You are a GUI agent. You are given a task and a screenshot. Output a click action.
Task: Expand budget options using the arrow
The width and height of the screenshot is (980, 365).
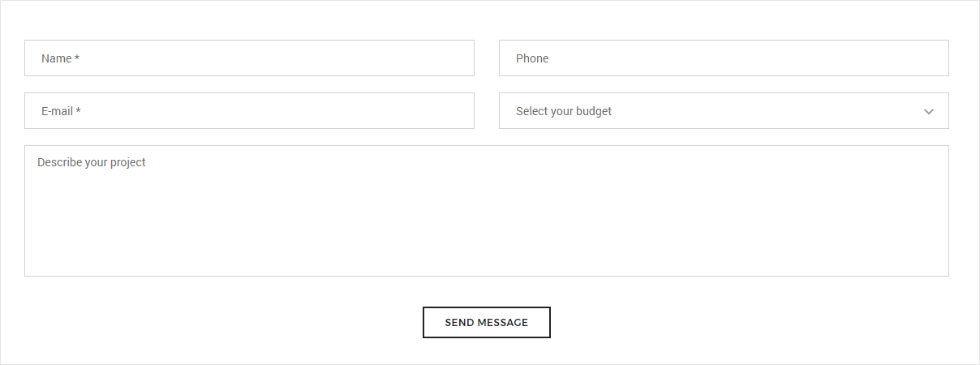click(929, 111)
